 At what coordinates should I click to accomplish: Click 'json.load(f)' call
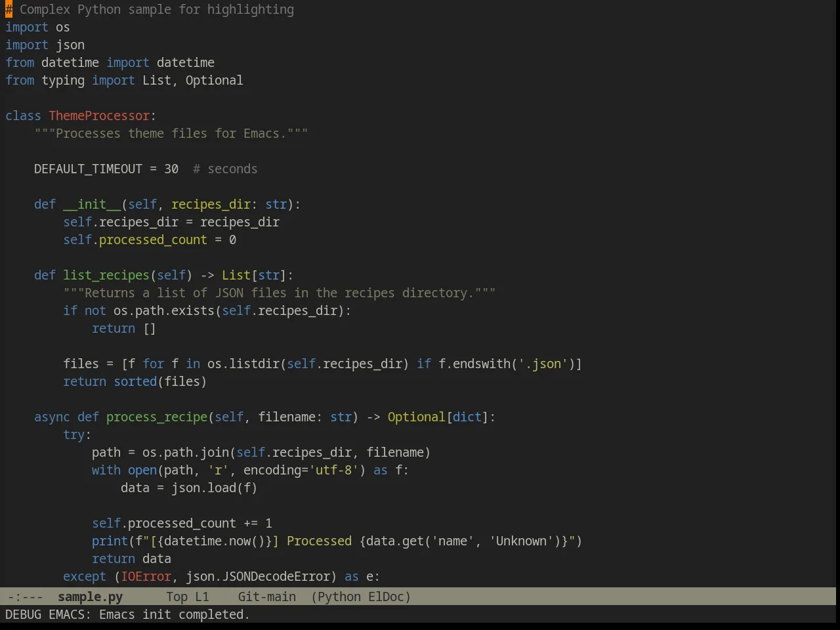click(214, 488)
